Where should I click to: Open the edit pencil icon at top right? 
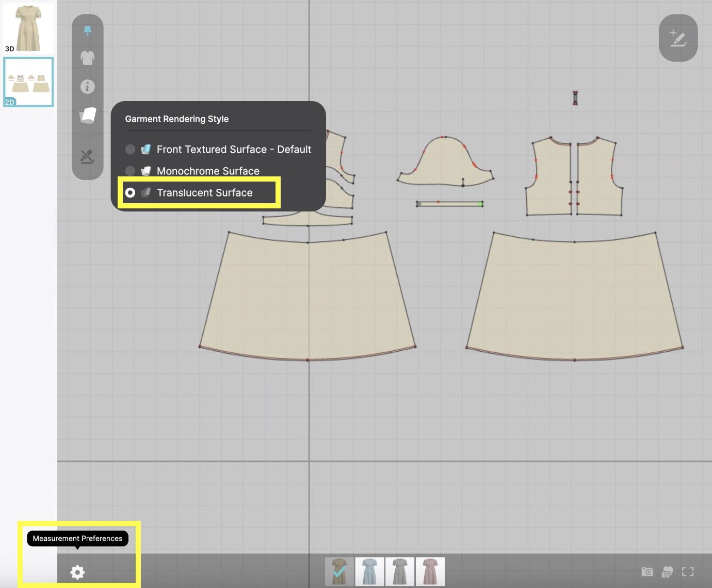[x=677, y=38]
